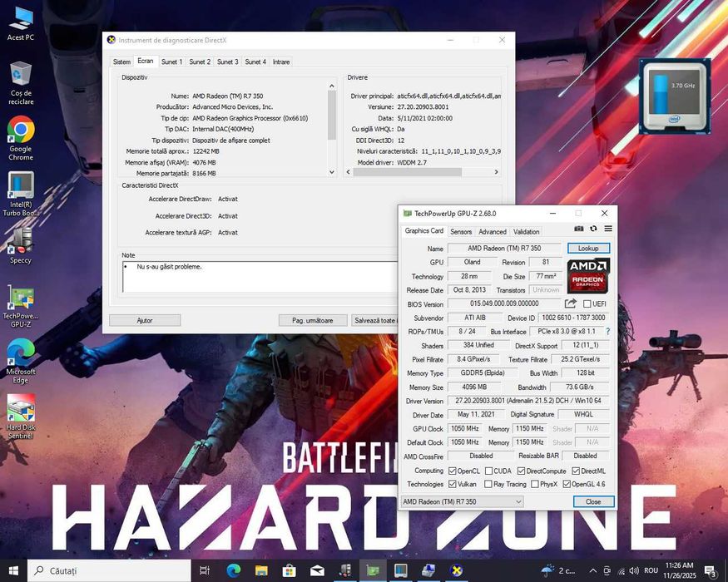Select the Speccy desktop shortcut
Screen dimensions: 728x582
pos(21,246)
